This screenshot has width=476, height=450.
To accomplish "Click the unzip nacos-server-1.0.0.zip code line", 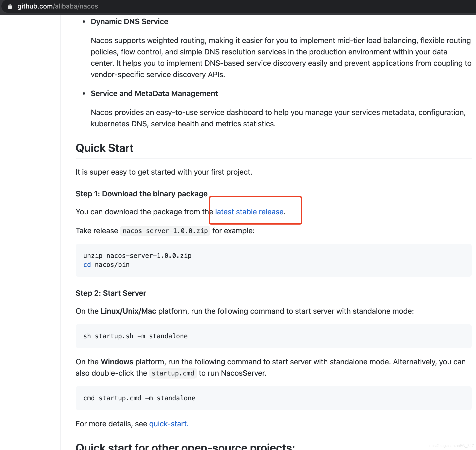I will pyautogui.click(x=137, y=256).
